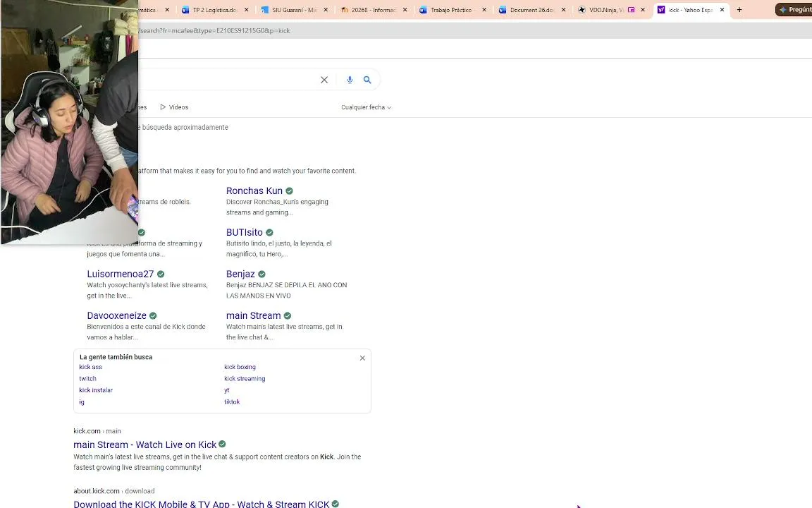
Task: Click verified badge next to main Stream sitelink
Action: pyautogui.click(x=288, y=315)
